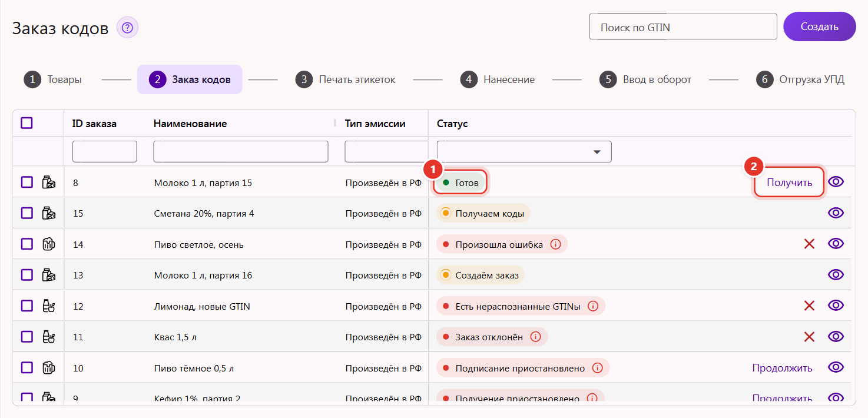868x418 pixels.
Task: Check the box for order 14
Action: pos(26,244)
